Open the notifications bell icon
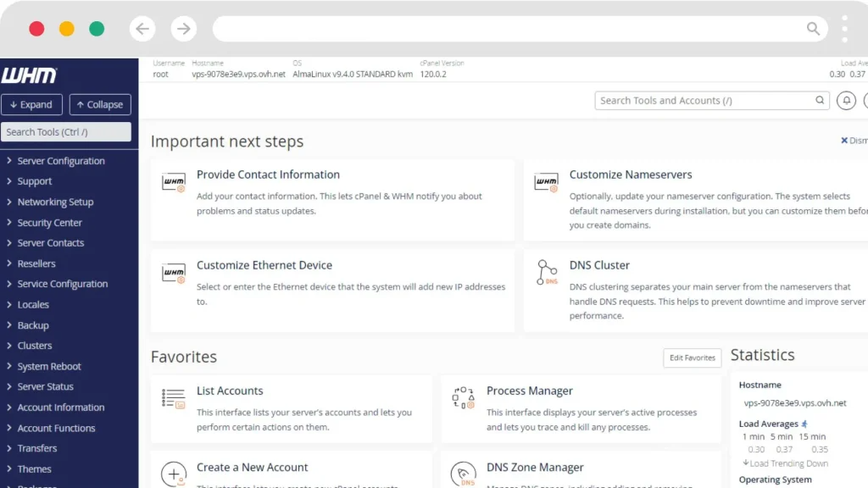868x488 pixels. (846, 100)
